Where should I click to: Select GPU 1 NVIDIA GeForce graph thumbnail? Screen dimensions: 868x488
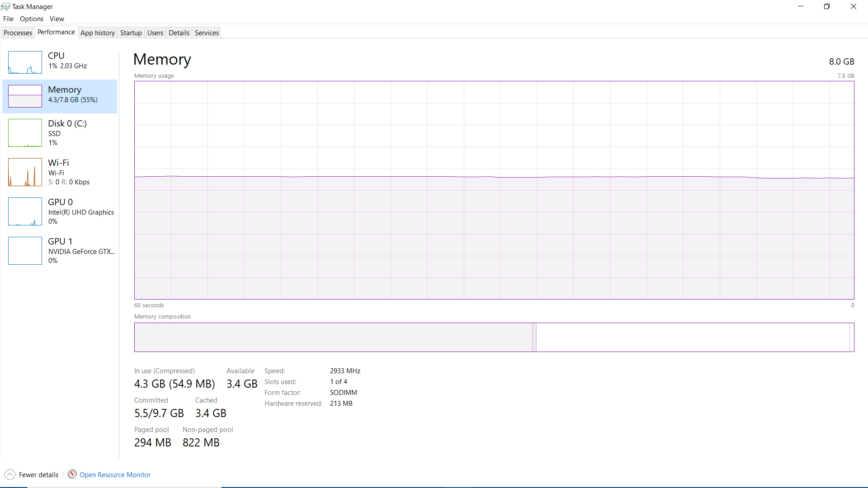(x=25, y=251)
